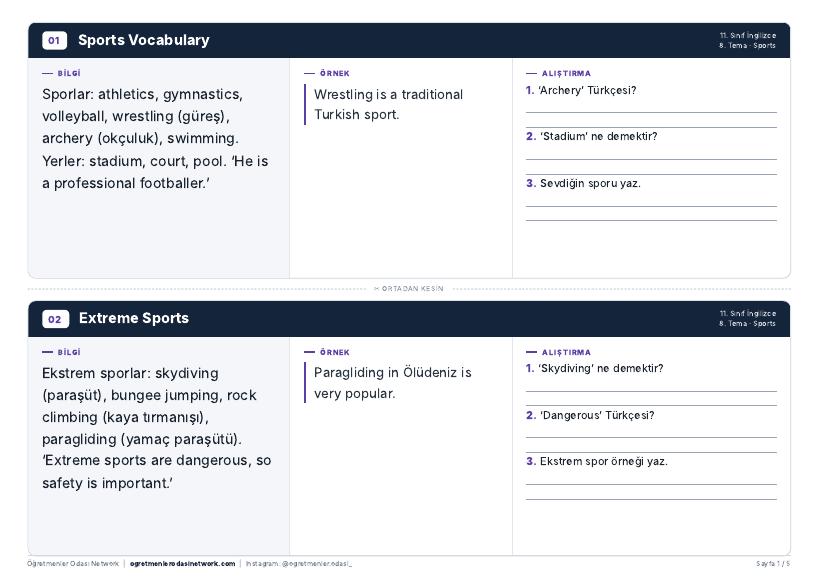Click the Sayfa 1 / 5 page indicator

(x=773, y=564)
